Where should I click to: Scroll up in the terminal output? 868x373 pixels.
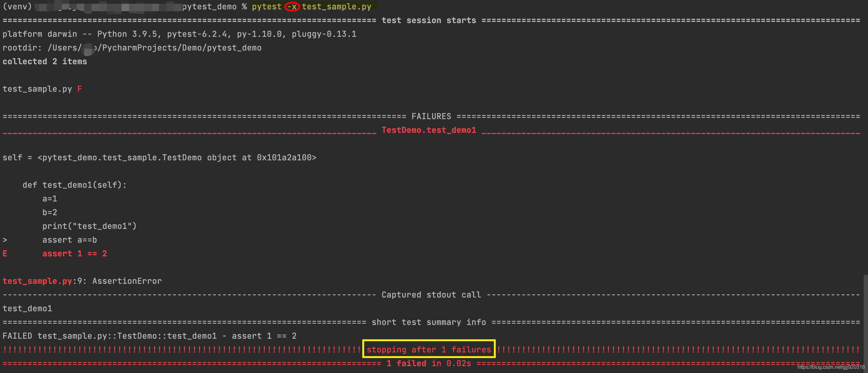pyautogui.click(x=864, y=6)
